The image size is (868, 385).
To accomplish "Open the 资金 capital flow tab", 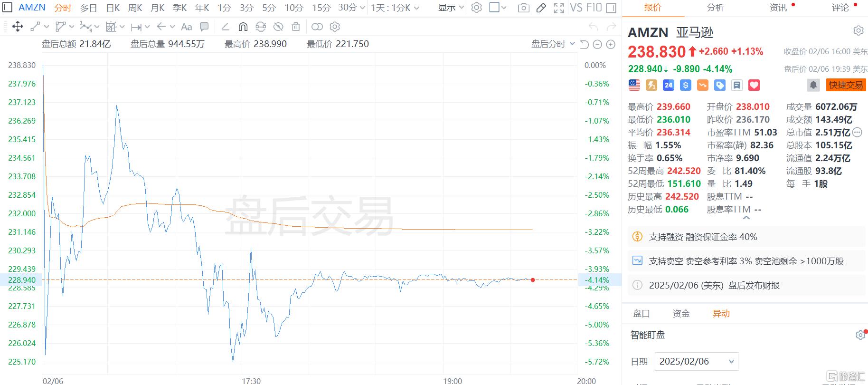I will (x=681, y=314).
